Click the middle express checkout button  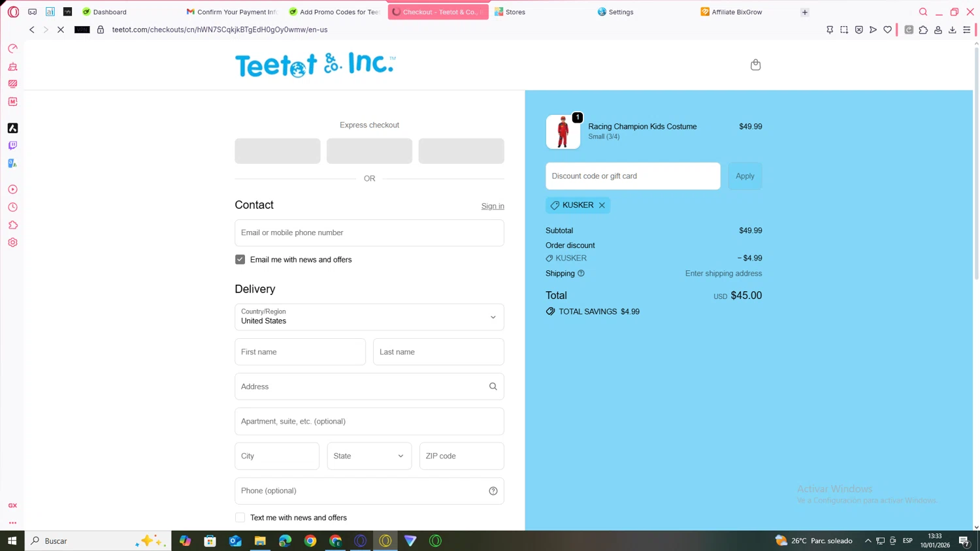click(369, 151)
